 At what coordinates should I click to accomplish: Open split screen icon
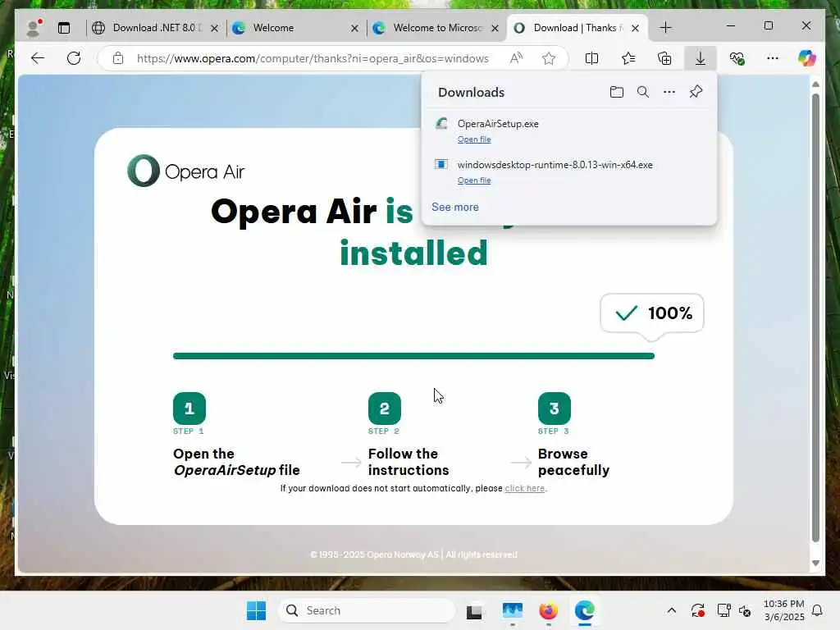click(591, 58)
